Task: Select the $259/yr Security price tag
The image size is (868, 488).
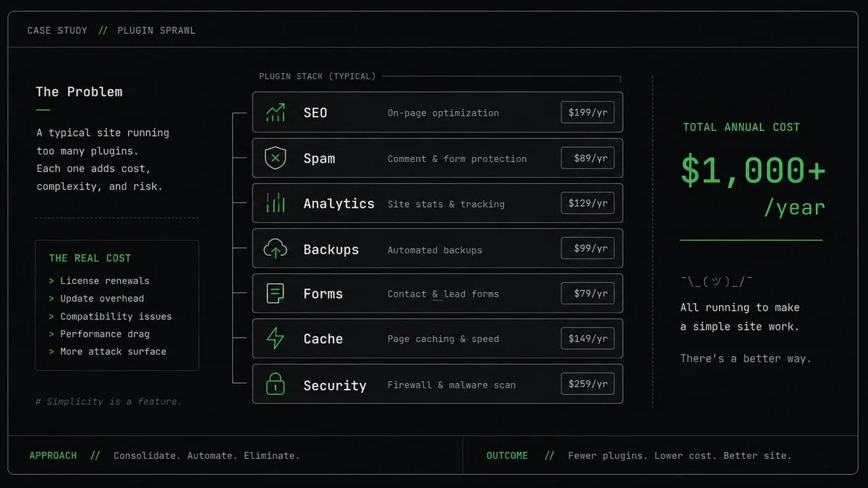Action: [x=587, y=384]
